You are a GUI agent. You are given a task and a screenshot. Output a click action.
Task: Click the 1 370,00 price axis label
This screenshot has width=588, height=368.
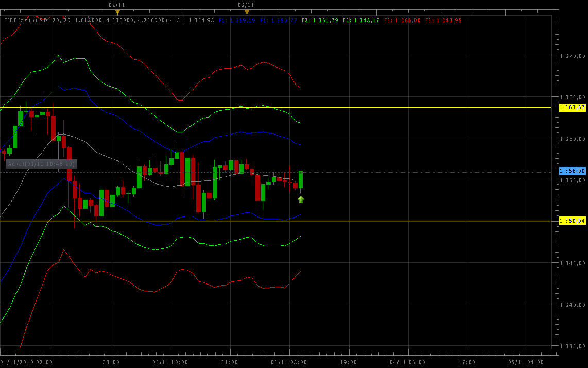pyautogui.click(x=574, y=55)
